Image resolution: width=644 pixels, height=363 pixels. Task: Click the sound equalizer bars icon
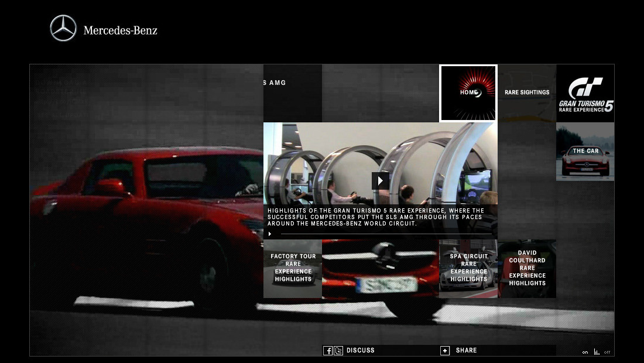click(x=597, y=352)
